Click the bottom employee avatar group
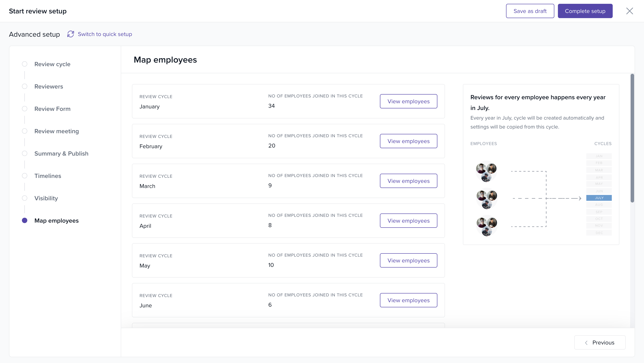Image resolution: width=644 pixels, height=363 pixels. point(487,226)
